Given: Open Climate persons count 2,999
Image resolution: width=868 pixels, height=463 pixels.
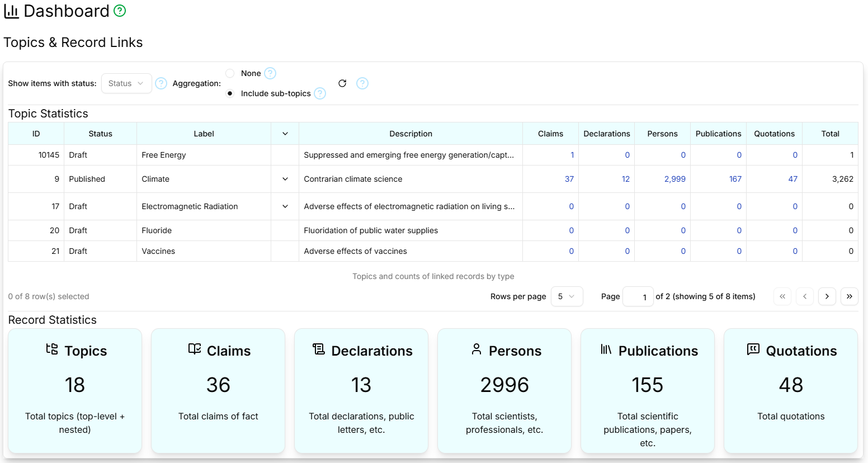Looking at the screenshot, I should point(675,179).
